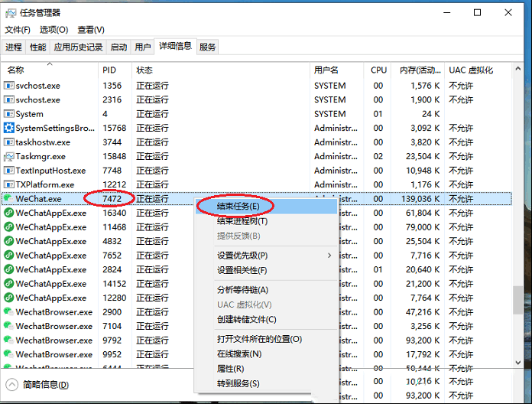This screenshot has height=404, width=532.
Task: Click the scrollbar down arrow
Action: [x=517, y=362]
